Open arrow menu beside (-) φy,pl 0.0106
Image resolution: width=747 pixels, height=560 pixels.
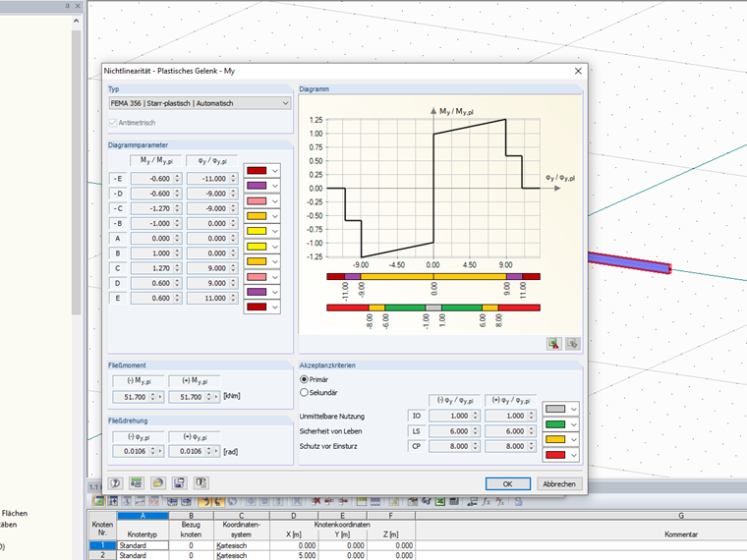[160, 451]
